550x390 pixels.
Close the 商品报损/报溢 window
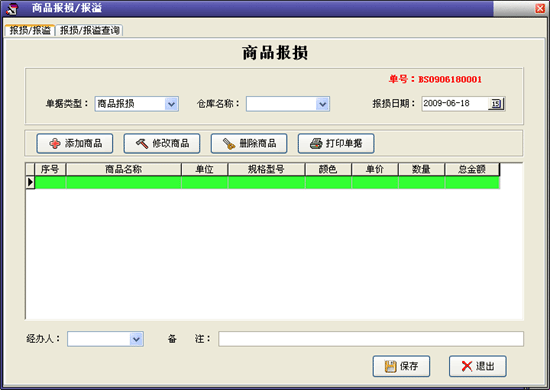coord(540,8)
